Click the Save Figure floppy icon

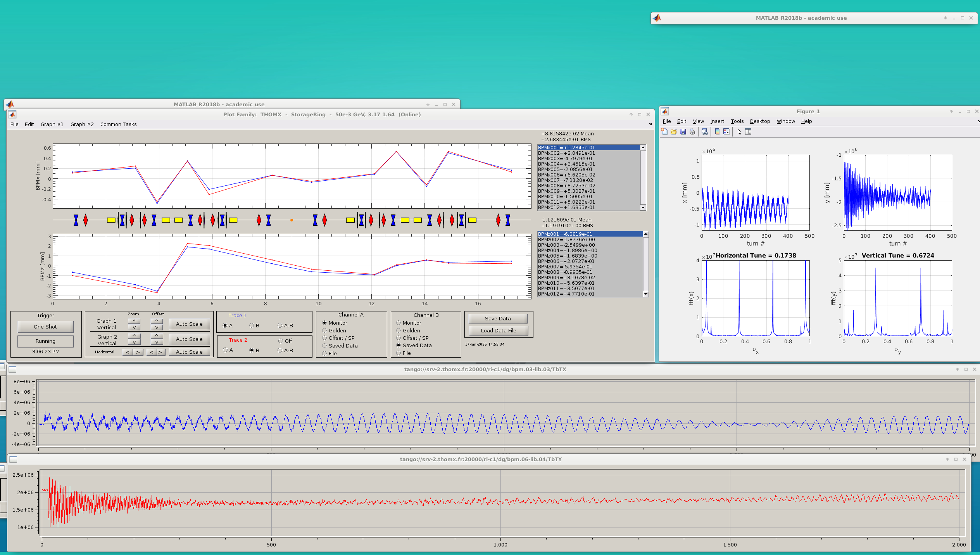683,132
